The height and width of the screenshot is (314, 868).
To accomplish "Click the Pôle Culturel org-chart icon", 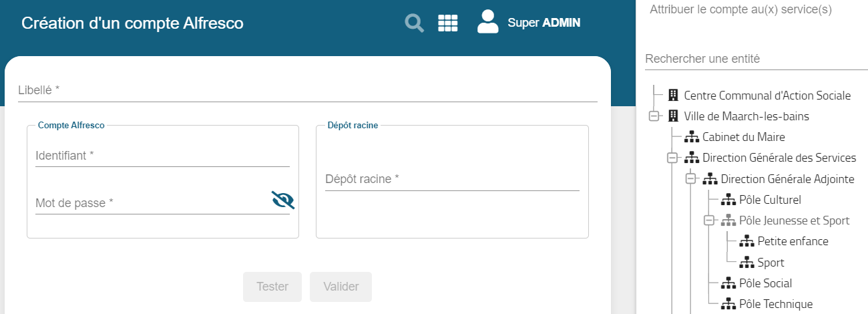I will click(729, 200).
